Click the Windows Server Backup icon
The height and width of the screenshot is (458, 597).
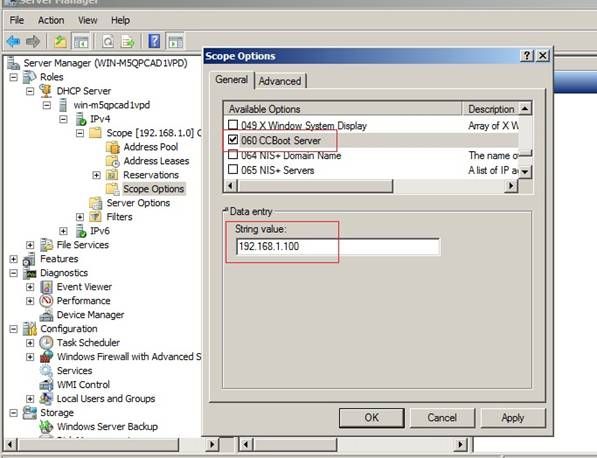tap(46, 426)
